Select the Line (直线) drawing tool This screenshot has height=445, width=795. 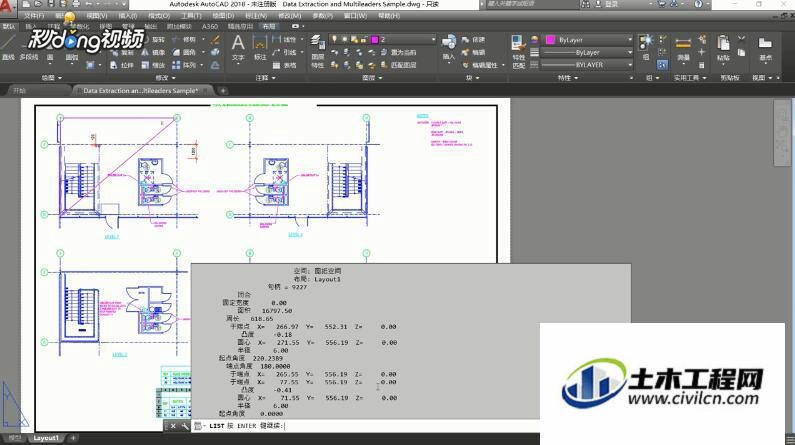pos(8,48)
